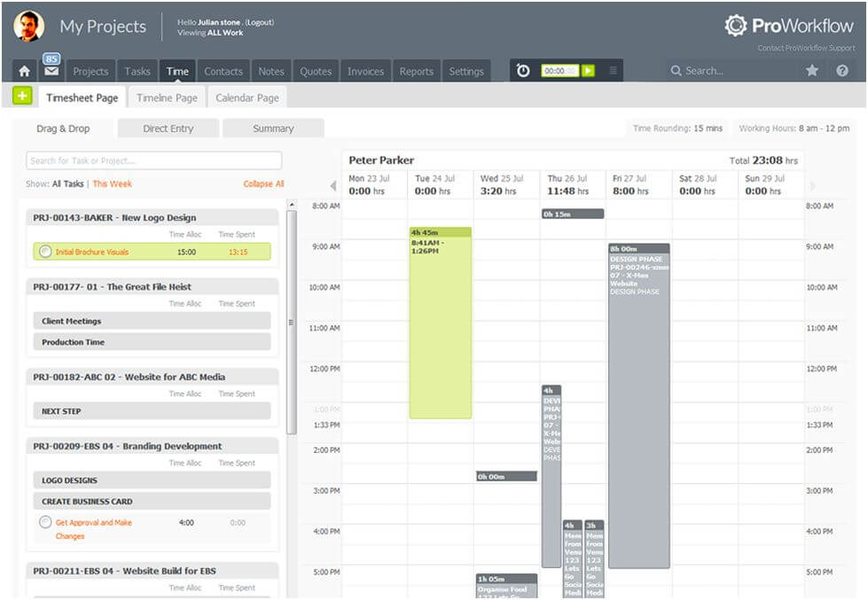The image size is (868, 600).
Task: Click the green plus add button
Action: (x=23, y=96)
